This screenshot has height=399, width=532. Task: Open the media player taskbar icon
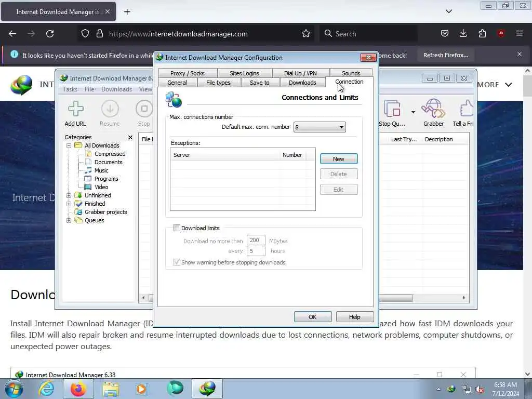click(x=141, y=389)
